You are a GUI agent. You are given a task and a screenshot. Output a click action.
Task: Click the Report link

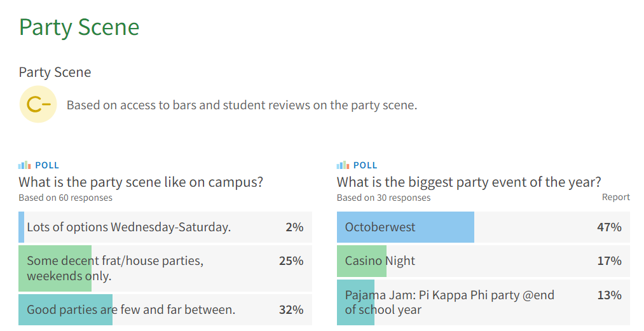point(615,197)
